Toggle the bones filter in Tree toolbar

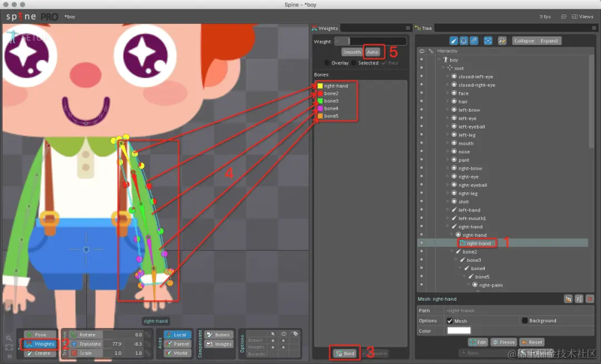click(454, 41)
